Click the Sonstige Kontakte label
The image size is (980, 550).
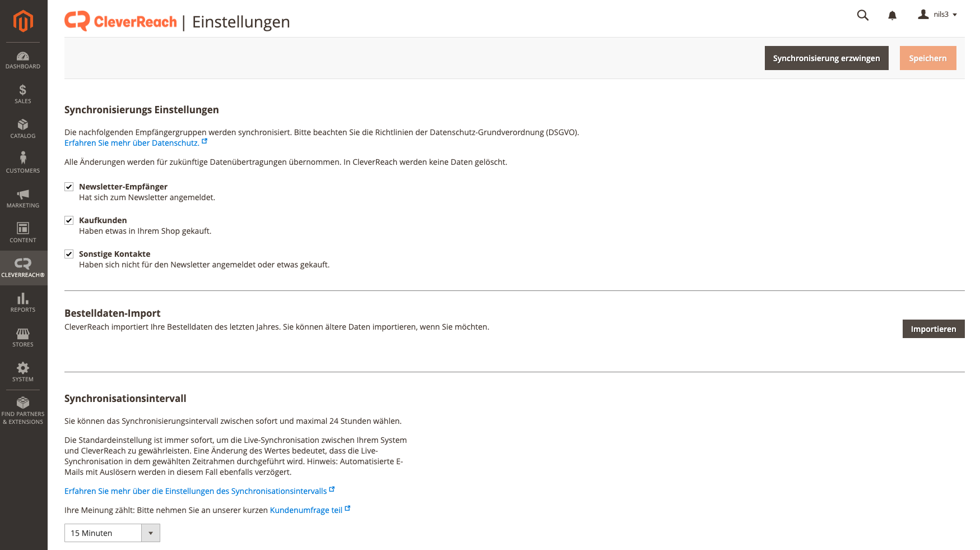click(115, 254)
